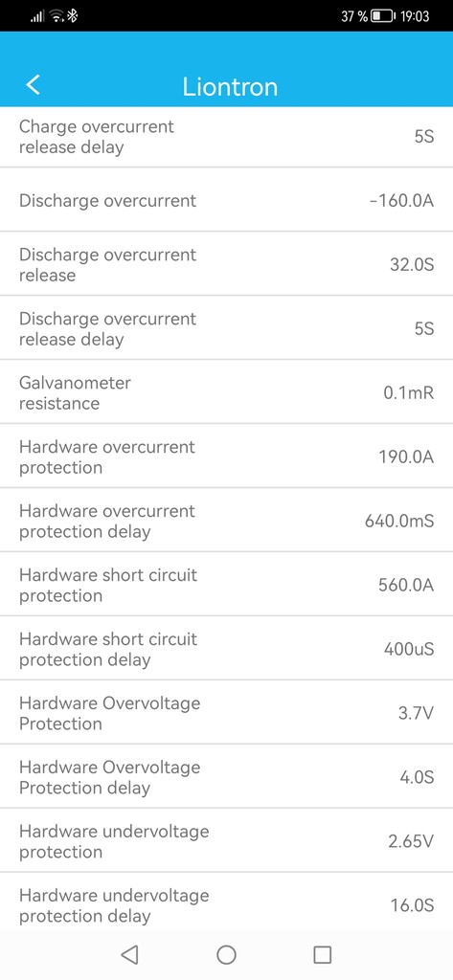Select Hardware undervoltage protection 2.65V value
Image resolution: width=453 pixels, height=980 pixels.
point(411,841)
